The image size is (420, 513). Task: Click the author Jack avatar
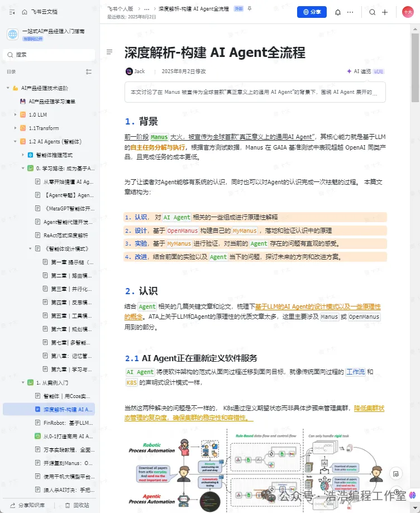click(x=130, y=71)
